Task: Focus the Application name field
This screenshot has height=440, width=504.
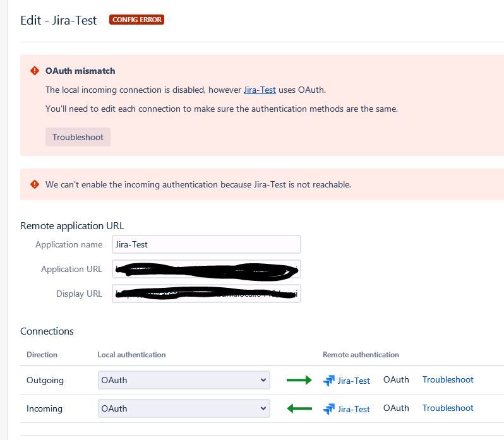Action: (207, 244)
